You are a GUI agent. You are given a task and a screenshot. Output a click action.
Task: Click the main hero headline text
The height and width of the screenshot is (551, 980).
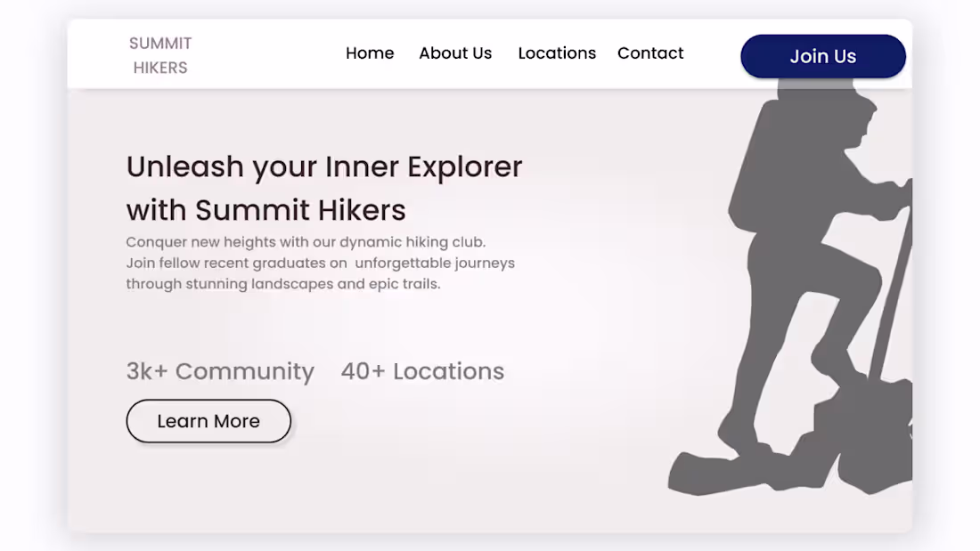323,187
